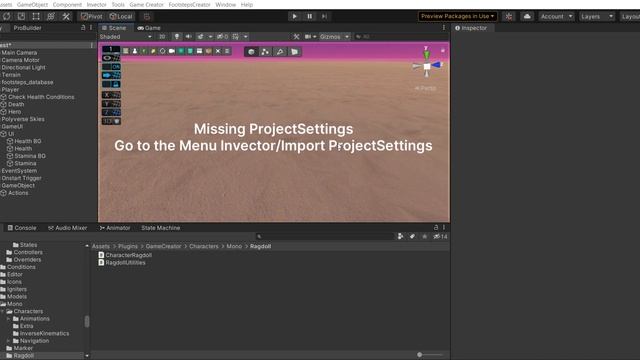This screenshot has height=360, width=640.
Task: Open the GameObject menu
Action: 32,4
